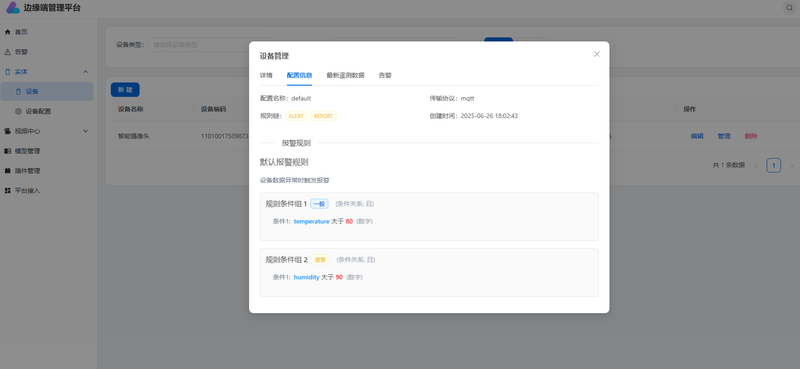The width and height of the screenshot is (800, 369).
Task: Click the red threshold value 80
Action: click(x=349, y=222)
